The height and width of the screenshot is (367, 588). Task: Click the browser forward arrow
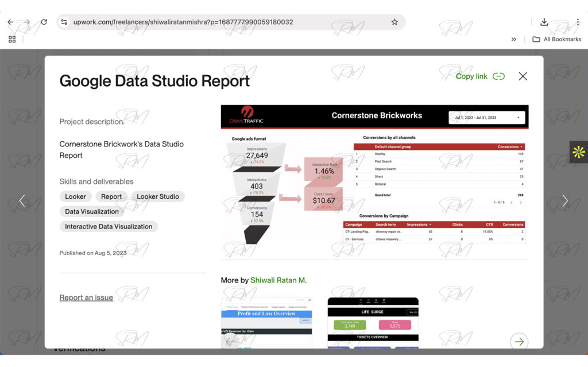[26, 22]
